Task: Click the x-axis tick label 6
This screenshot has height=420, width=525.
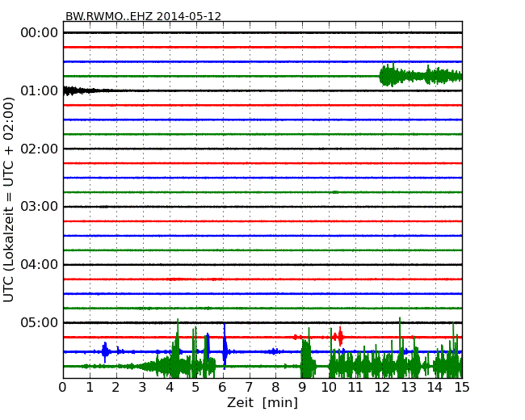Action: 222,388
